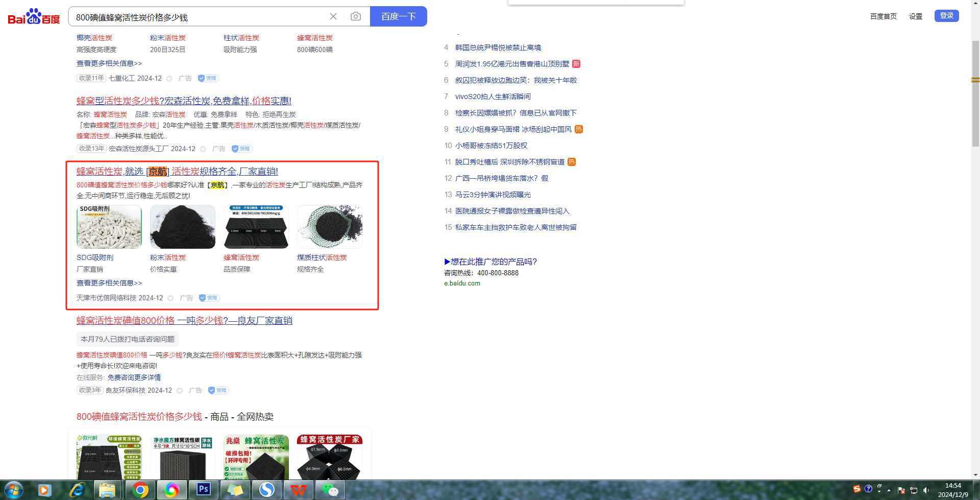Click 查看更多相关信息 under 京航 ad
This screenshot has width=980, height=500.
(x=109, y=283)
